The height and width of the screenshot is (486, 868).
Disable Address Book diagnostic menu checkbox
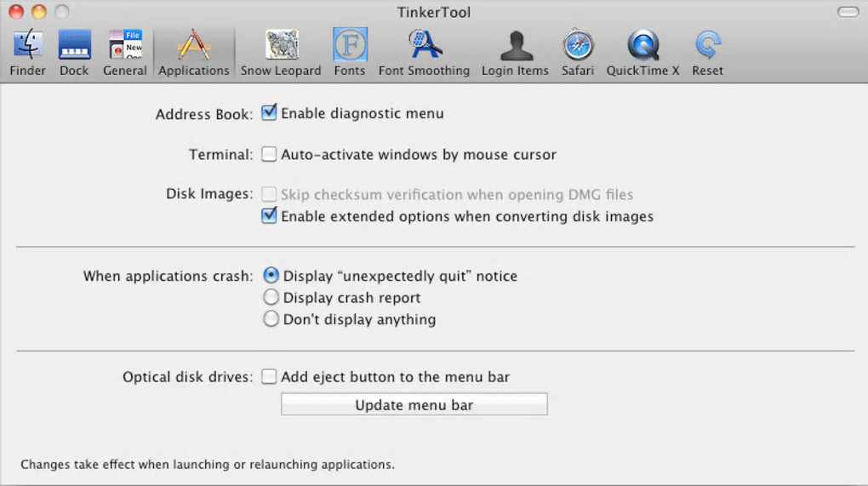click(269, 113)
